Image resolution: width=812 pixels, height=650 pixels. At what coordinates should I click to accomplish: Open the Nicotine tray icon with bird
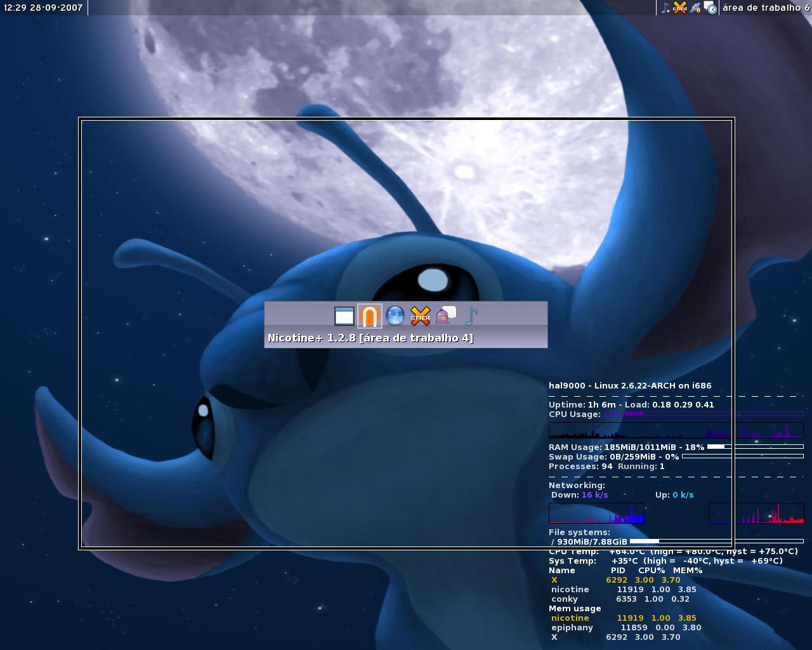click(x=696, y=8)
